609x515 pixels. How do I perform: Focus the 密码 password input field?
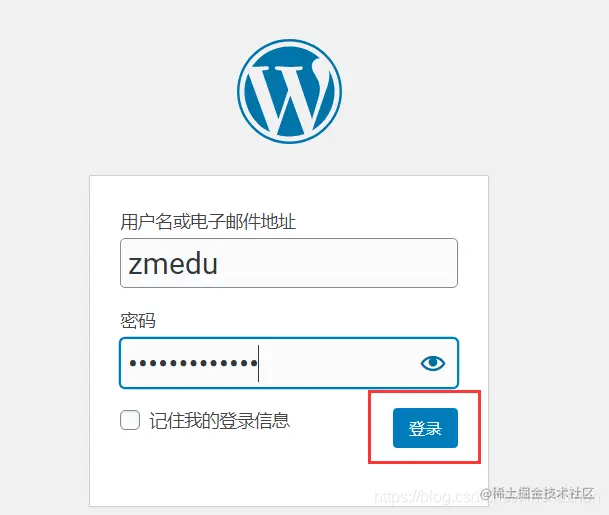click(x=289, y=363)
